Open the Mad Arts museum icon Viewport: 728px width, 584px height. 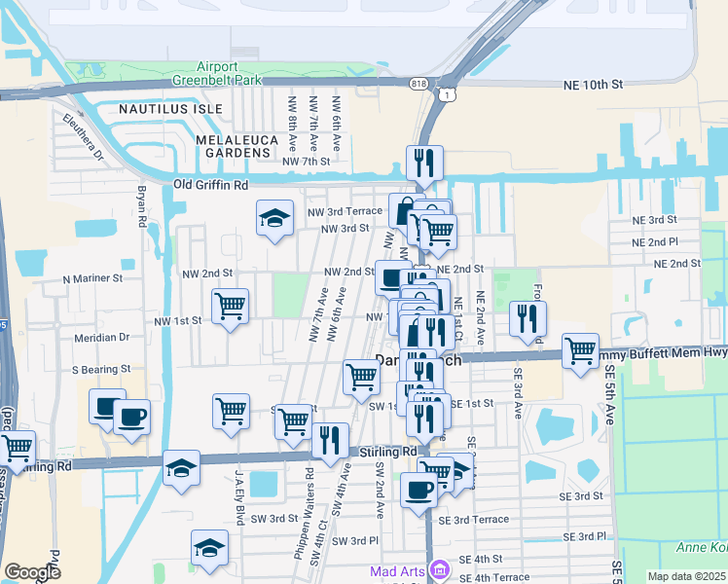click(438, 568)
